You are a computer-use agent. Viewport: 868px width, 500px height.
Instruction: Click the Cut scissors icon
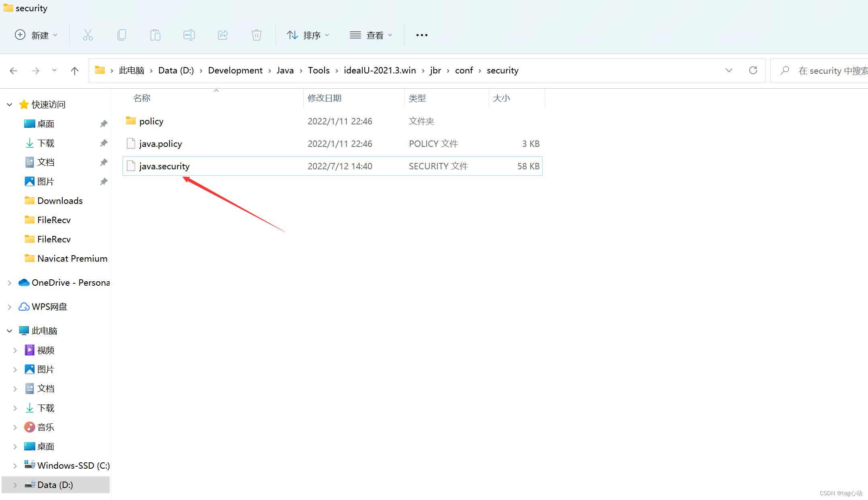[x=88, y=35]
